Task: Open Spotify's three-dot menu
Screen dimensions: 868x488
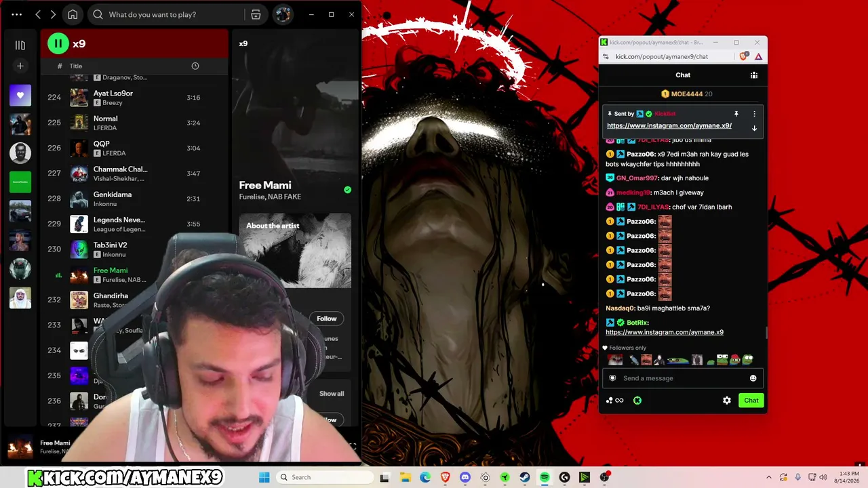Action: 17,14
